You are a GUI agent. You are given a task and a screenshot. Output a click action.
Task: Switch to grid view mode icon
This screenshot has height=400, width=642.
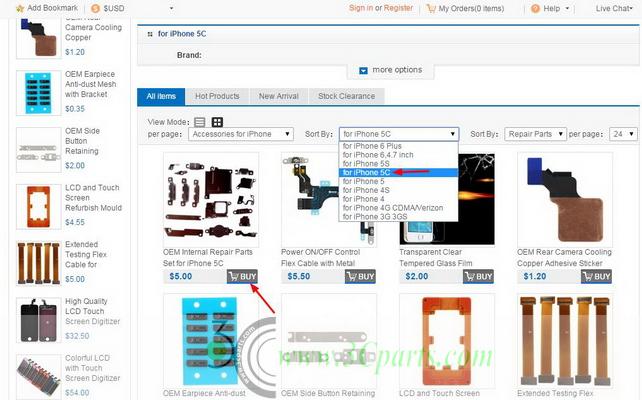[x=217, y=122]
